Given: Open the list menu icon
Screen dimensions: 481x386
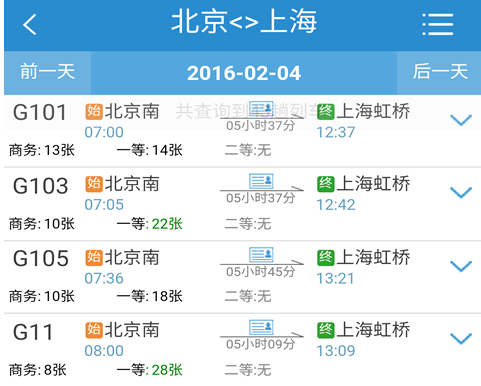Looking at the screenshot, I should [x=437, y=24].
